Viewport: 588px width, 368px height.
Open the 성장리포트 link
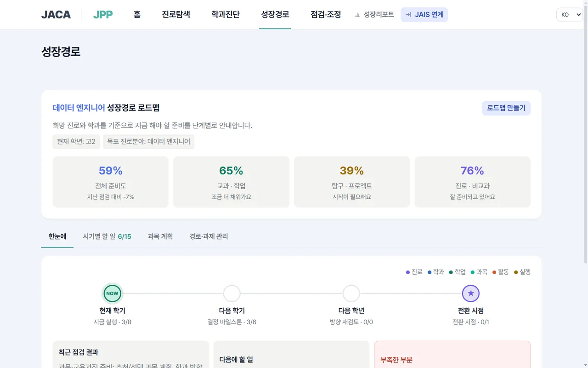[374, 15]
